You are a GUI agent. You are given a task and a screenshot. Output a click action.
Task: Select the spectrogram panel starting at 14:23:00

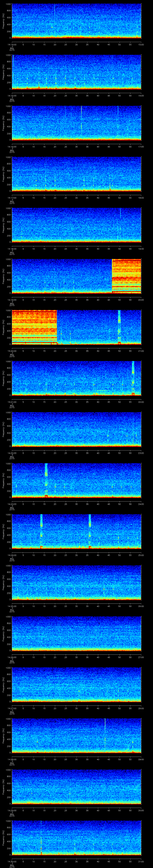tap(76, 481)
